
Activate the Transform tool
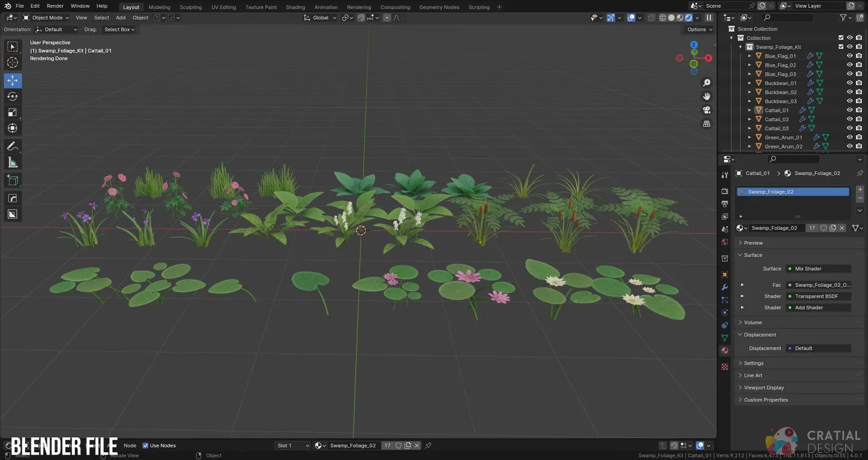point(13,128)
